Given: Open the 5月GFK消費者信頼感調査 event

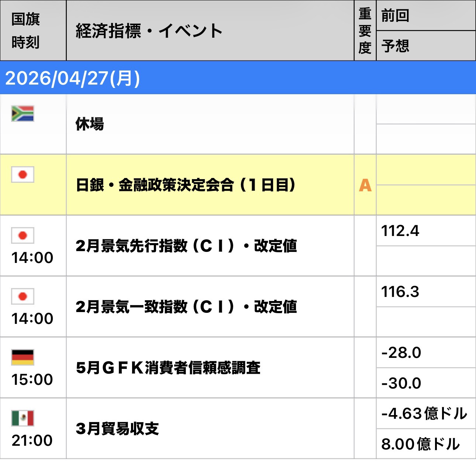Looking at the screenshot, I should 168,368.
